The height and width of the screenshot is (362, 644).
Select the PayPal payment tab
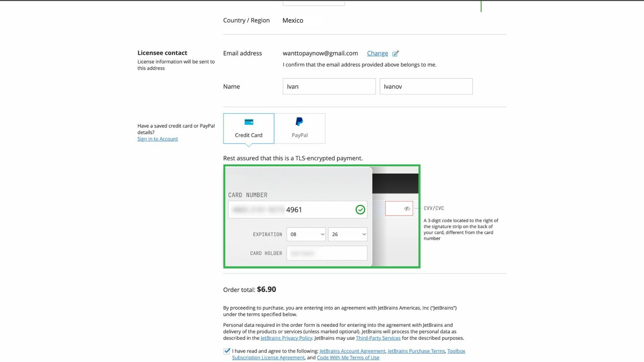click(300, 128)
